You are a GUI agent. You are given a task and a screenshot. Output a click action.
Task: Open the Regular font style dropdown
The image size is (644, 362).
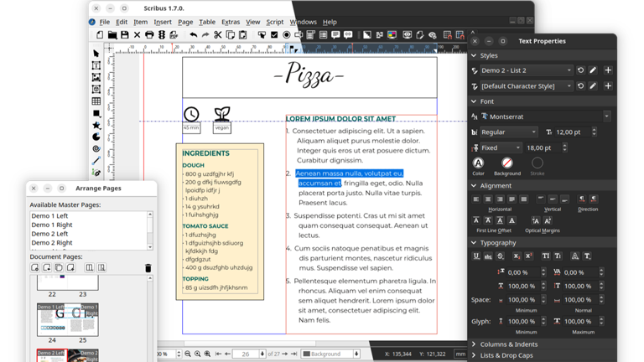[508, 132]
